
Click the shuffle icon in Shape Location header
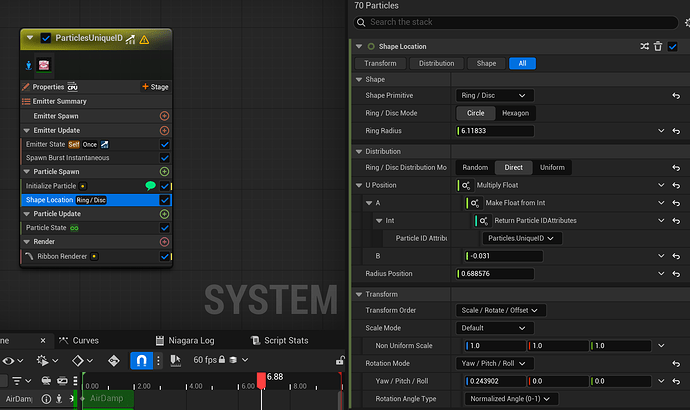(x=643, y=46)
